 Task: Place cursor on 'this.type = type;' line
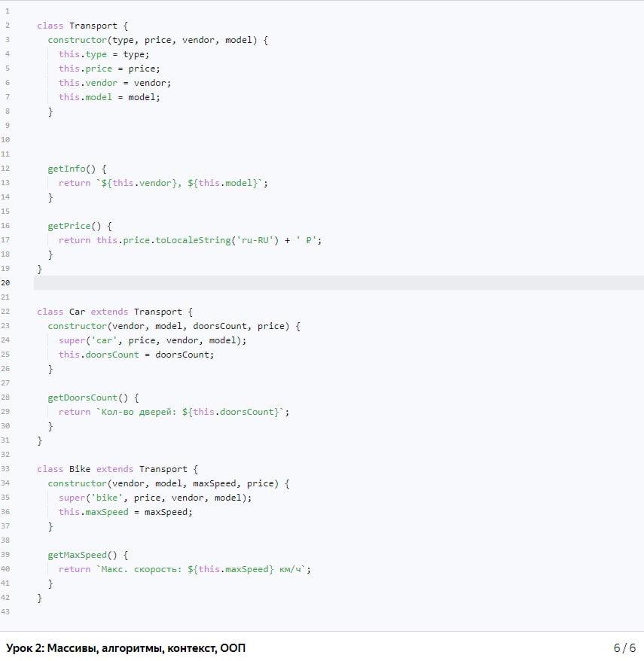click(104, 54)
